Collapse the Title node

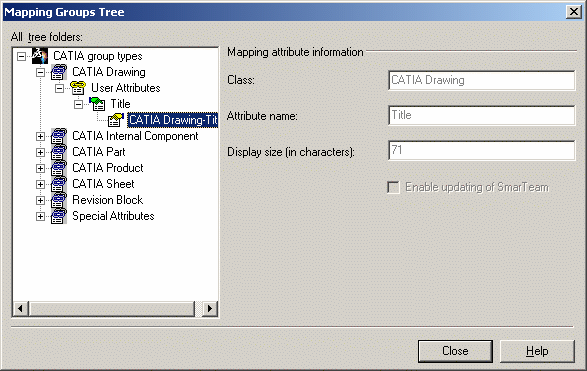[78, 104]
